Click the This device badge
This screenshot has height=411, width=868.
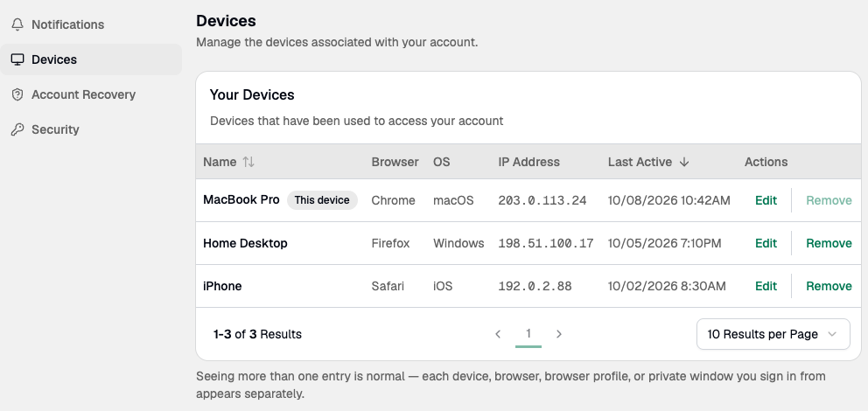coord(322,200)
